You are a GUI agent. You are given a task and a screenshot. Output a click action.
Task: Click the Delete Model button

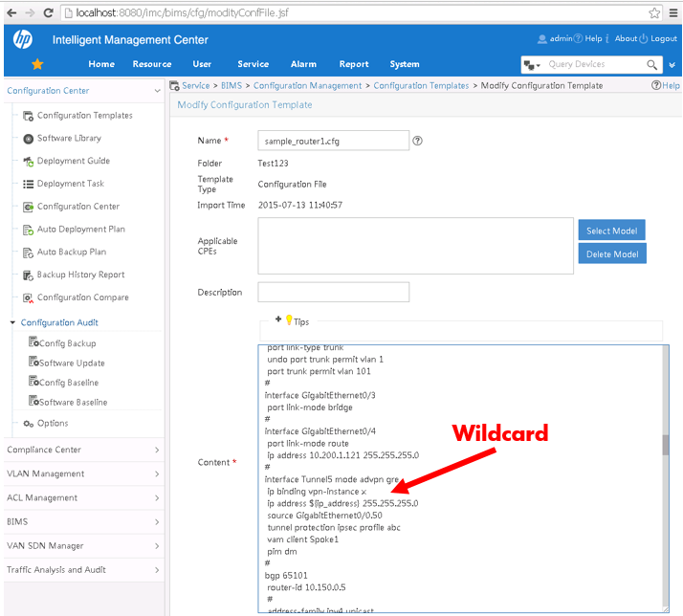coord(612,253)
